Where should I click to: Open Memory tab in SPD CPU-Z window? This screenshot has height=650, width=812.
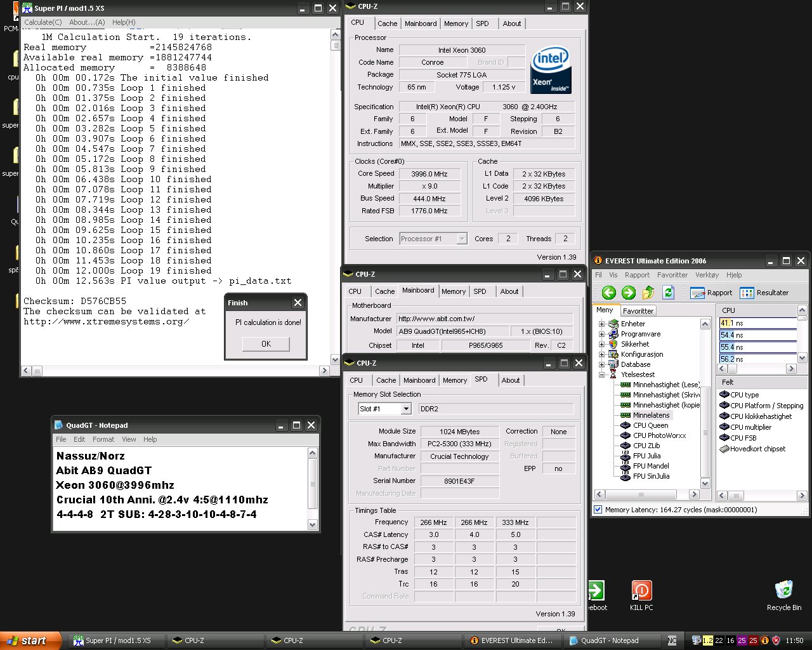click(x=455, y=380)
